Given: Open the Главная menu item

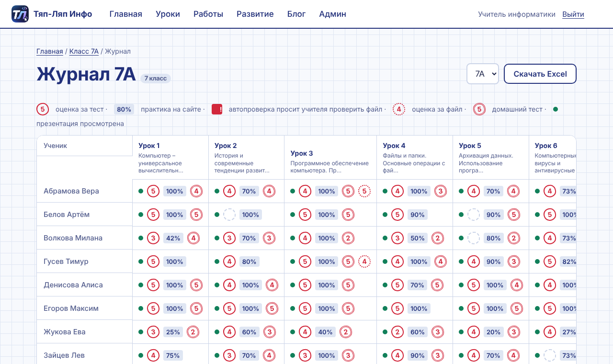Looking at the screenshot, I should pos(126,14).
